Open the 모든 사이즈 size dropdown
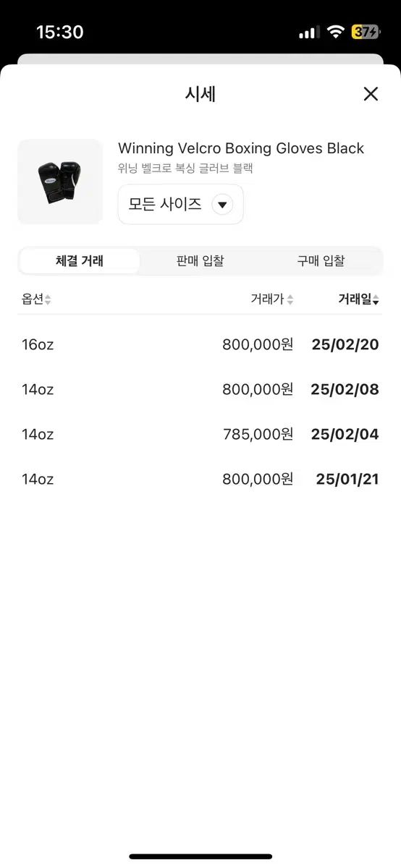This screenshot has width=401, height=868. [x=180, y=205]
